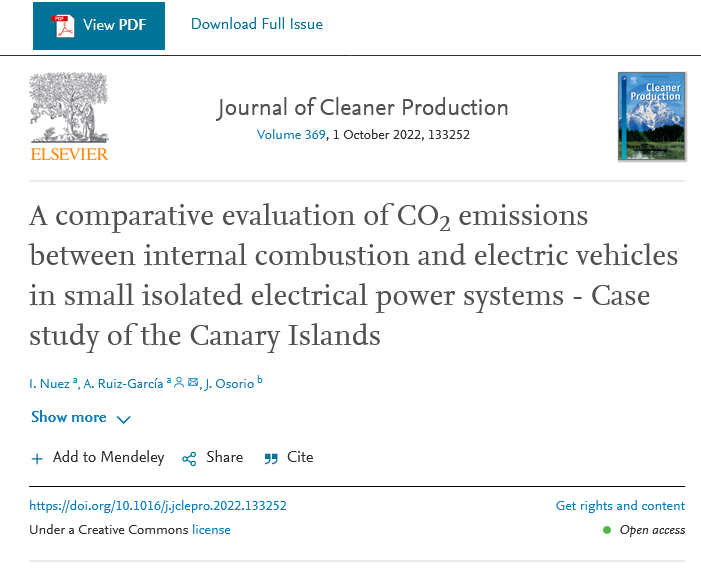
Task: Click the PDF icon in View PDF button
Action: [63, 25]
